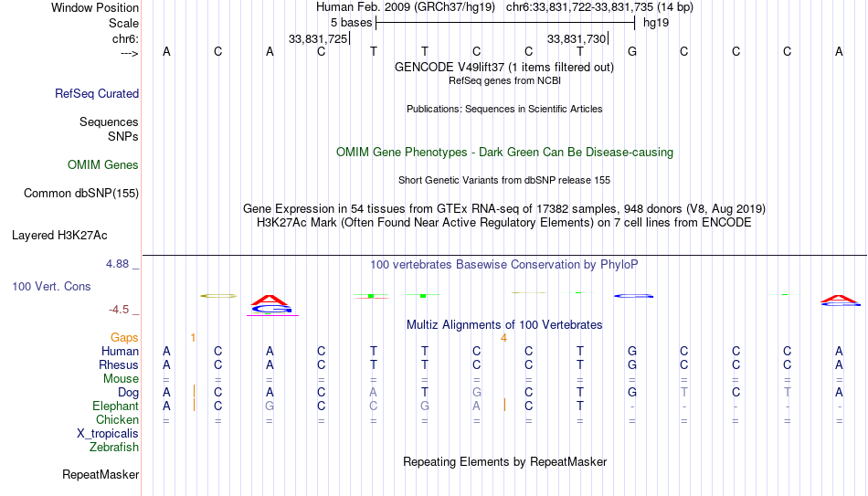868x496 pixels.
Task: Open the Layered H3K27Ac track label
Action: click(x=59, y=236)
